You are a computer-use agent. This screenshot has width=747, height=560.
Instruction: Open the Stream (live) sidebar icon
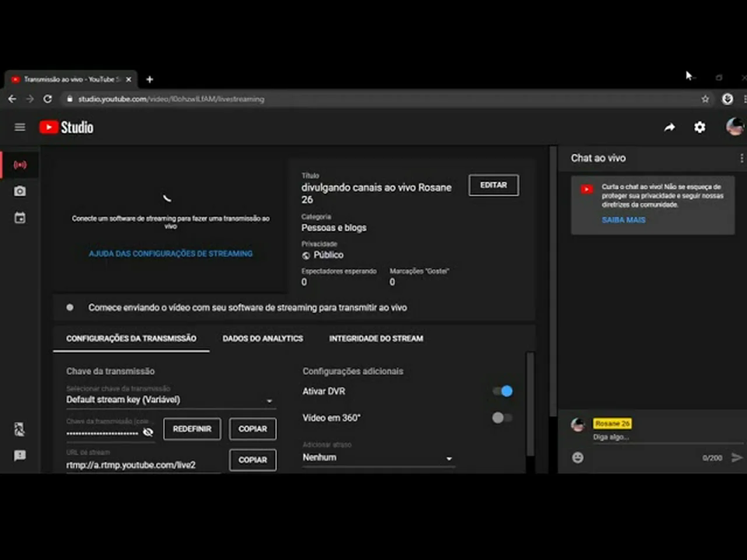[x=20, y=165]
